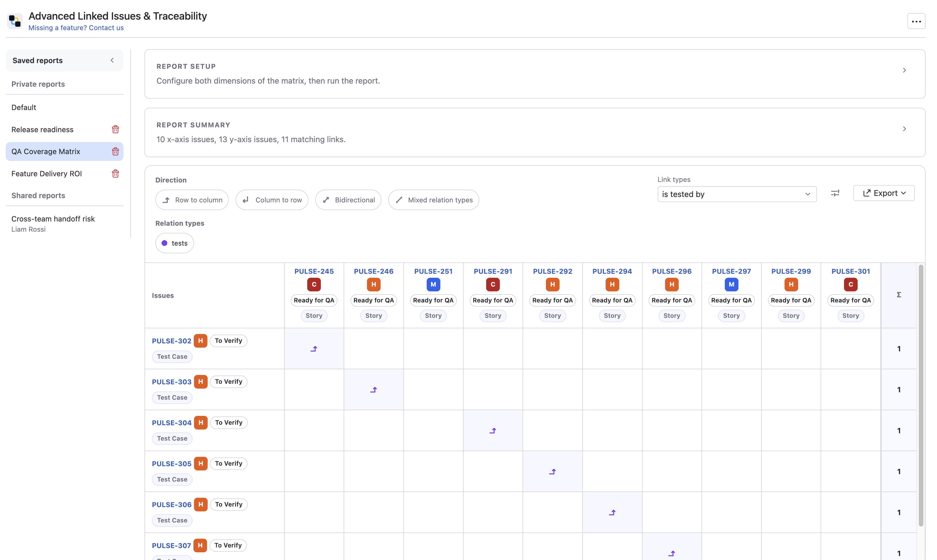Open the more options menu at top right

tap(917, 21)
